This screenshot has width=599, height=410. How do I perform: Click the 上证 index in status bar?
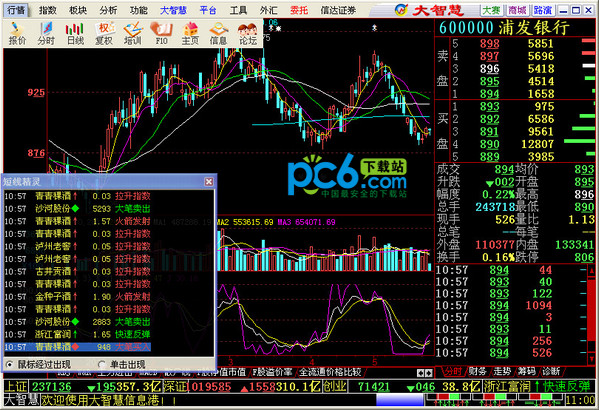tap(16, 387)
